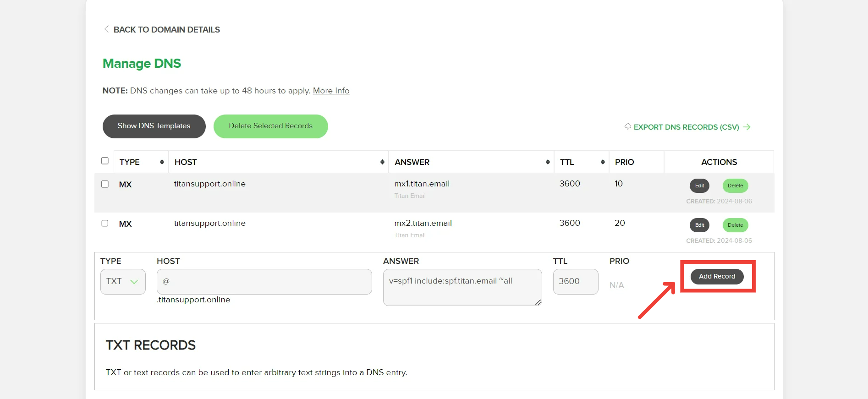
Task: Open the TXT record type dropdown
Action: (x=123, y=281)
